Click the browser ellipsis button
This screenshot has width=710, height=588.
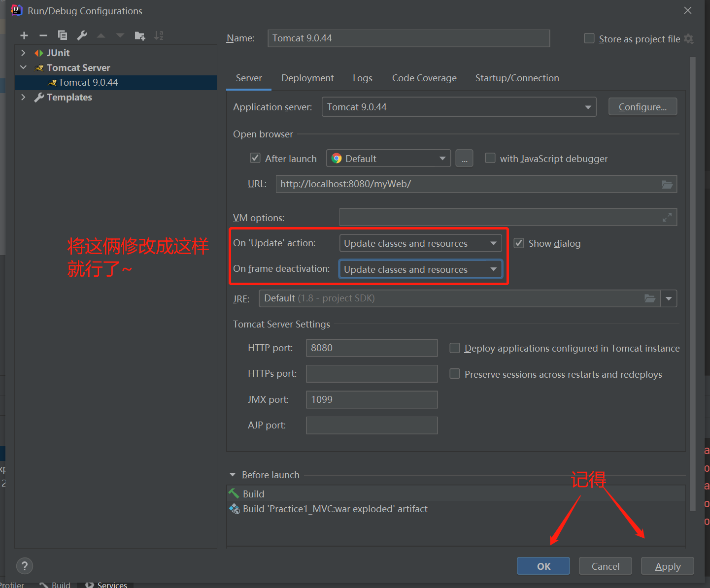(464, 159)
